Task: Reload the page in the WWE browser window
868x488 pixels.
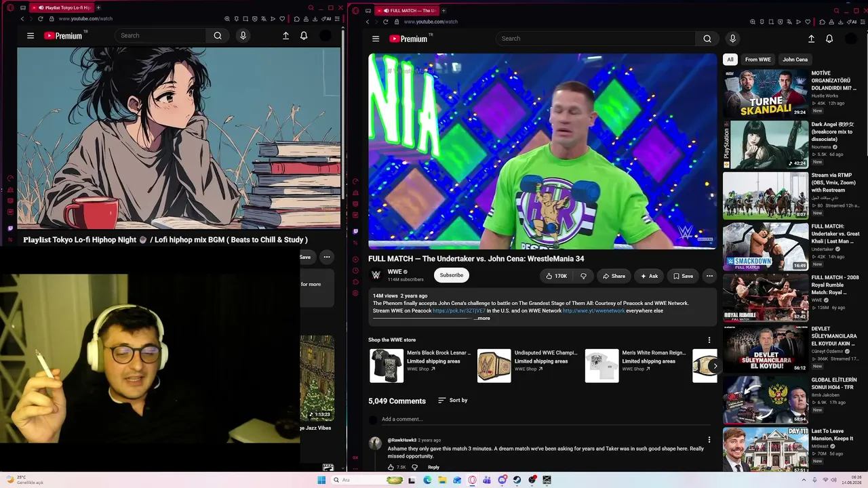Action: coord(386,22)
